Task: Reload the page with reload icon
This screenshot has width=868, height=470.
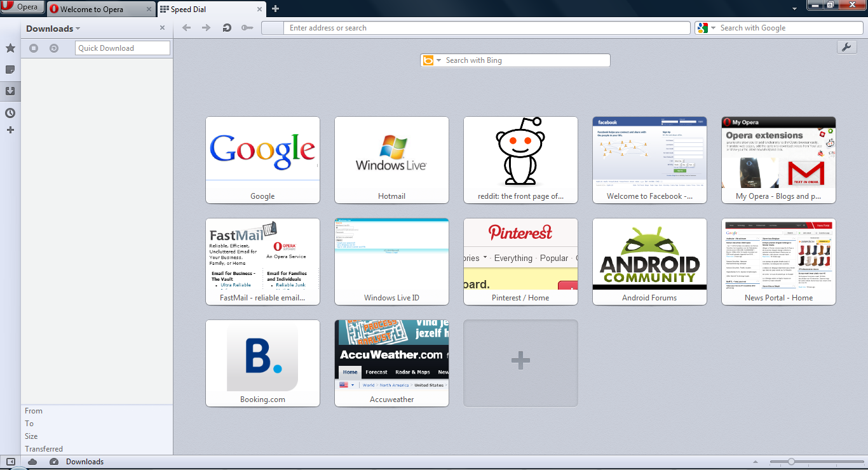Action: (227, 28)
